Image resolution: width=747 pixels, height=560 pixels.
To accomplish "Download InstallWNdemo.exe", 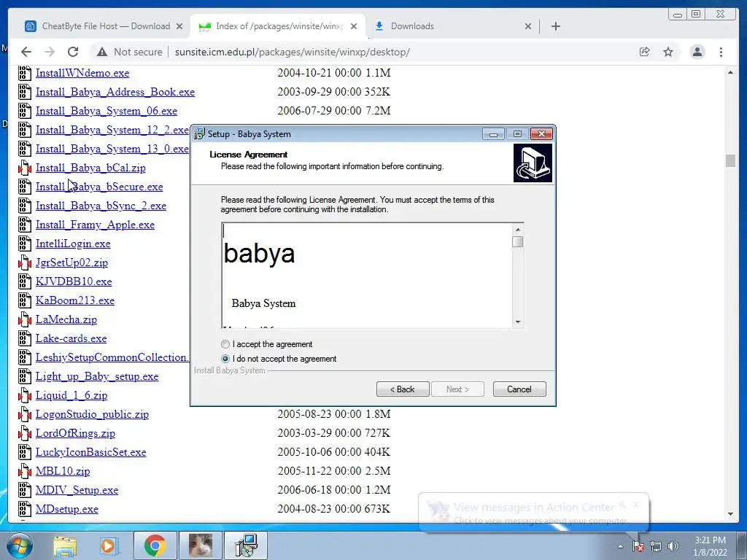I will click(x=82, y=73).
